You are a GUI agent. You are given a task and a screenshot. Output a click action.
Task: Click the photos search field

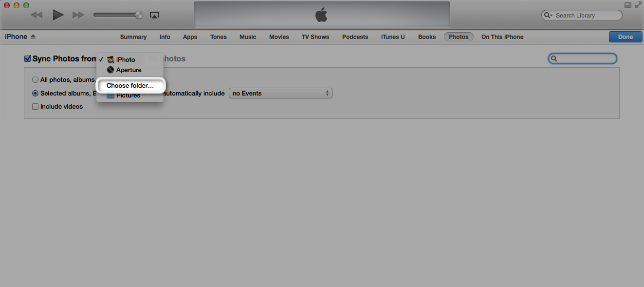tap(583, 58)
